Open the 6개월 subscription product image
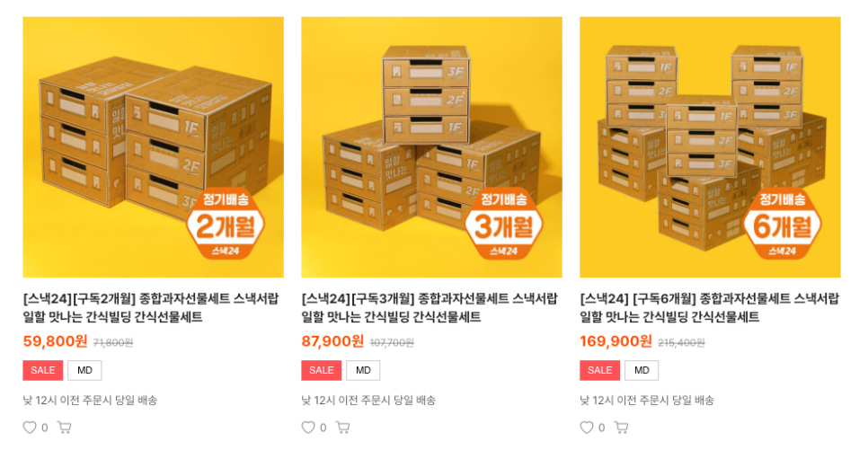The width and height of the screenshot is (868, 450). tap(710, 147)
